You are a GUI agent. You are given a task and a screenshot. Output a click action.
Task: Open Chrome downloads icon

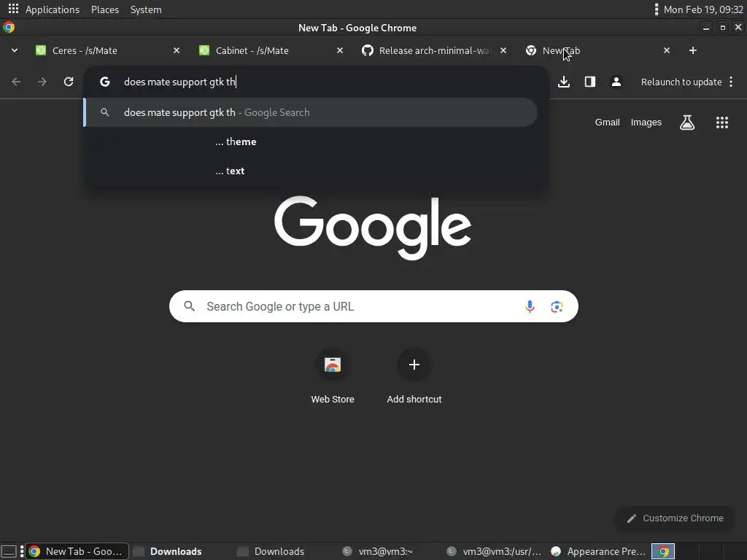(564, 82)
